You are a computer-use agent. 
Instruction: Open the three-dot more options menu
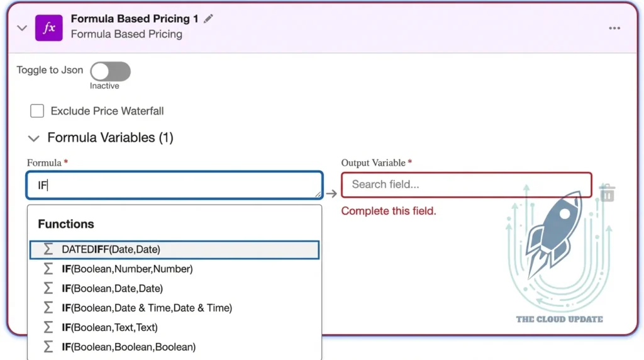[614, 28]
